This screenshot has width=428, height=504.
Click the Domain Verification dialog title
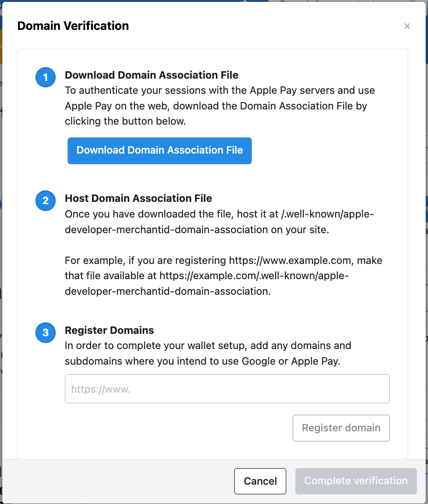(73, 26)
